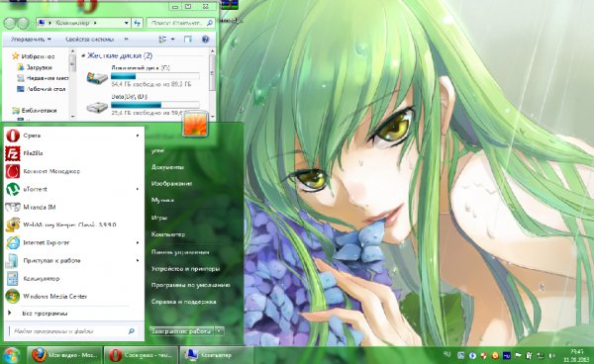Refresh the Explorer address bar

pyautogui.click(x=138, y=23)
